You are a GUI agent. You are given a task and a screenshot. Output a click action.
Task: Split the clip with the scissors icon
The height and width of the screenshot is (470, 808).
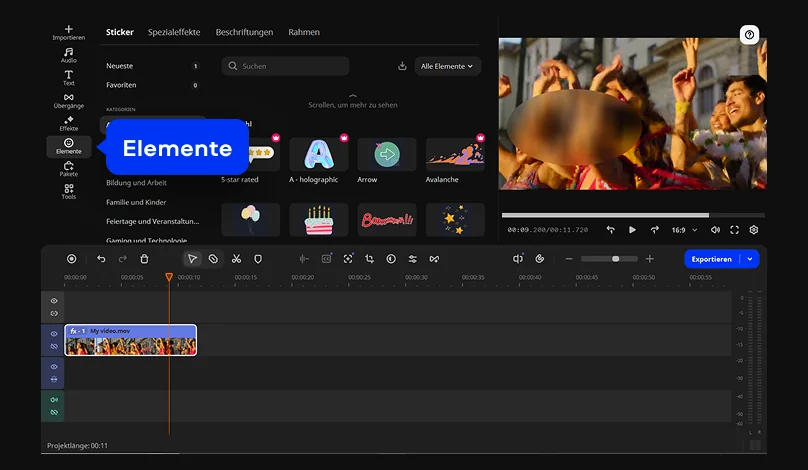click(236, 259)
